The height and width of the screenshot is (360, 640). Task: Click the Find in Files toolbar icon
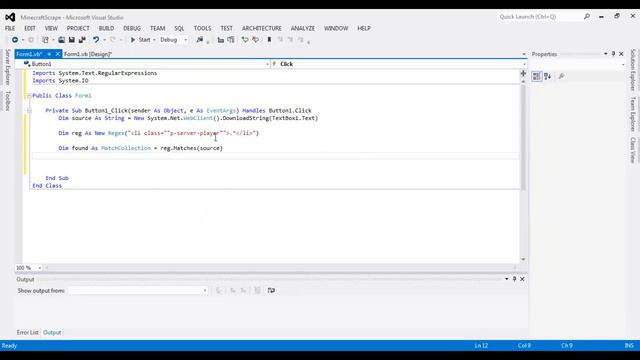click(200, 40)
